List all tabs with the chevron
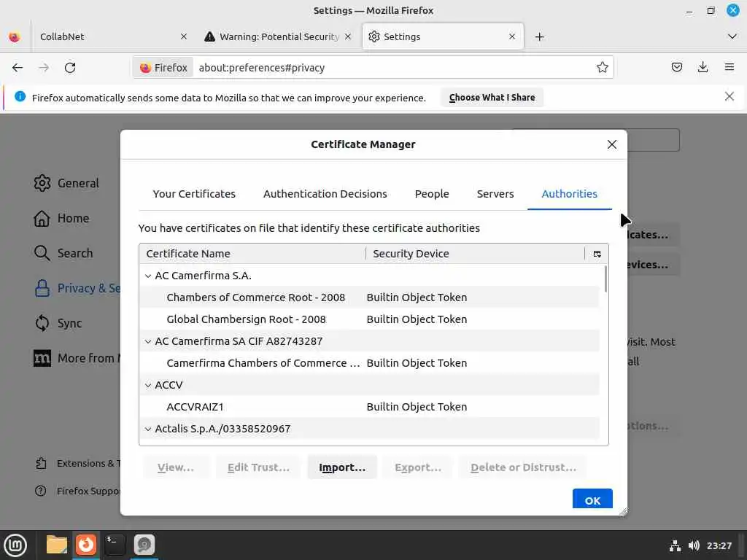747x560 pixels. pos(732,36)
